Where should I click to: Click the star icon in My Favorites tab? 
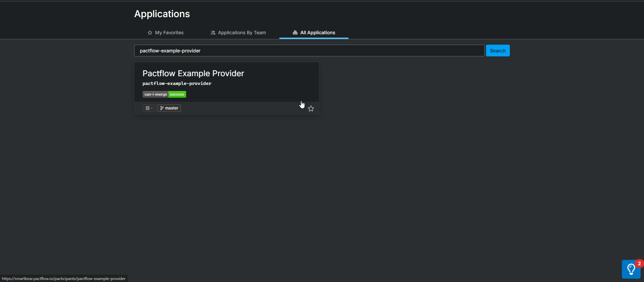click(x=150, y=33)
